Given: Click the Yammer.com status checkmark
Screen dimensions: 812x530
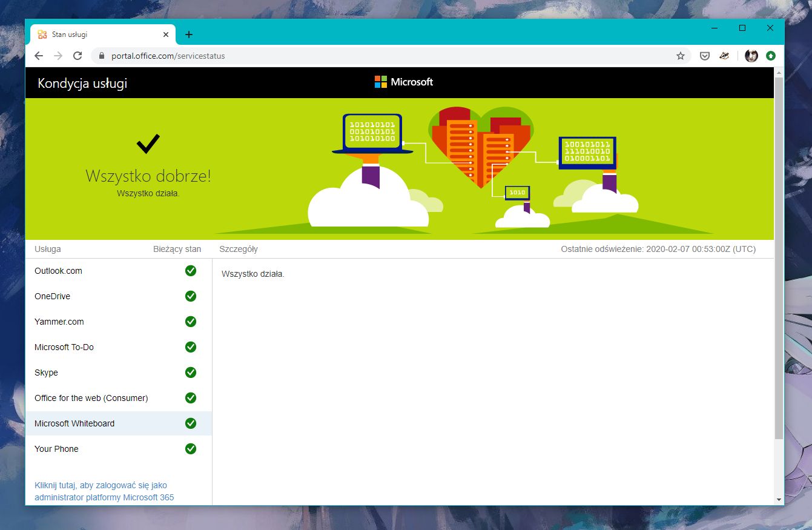Looking at the screenshot, I should (191, 322).
